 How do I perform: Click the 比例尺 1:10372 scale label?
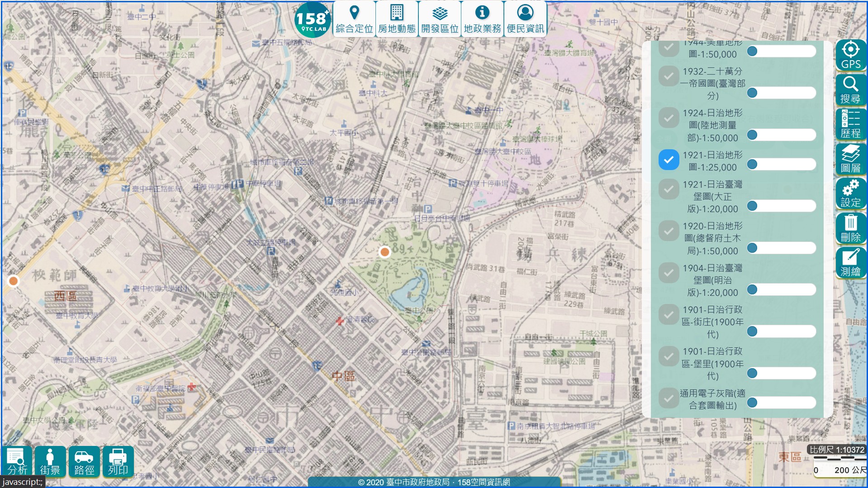836,450
